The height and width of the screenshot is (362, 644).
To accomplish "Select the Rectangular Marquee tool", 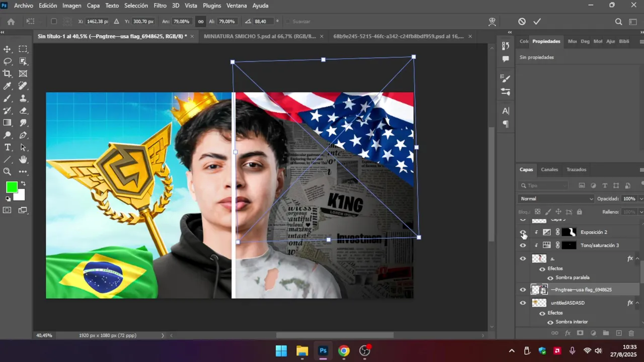I will (x=23, y=49).
